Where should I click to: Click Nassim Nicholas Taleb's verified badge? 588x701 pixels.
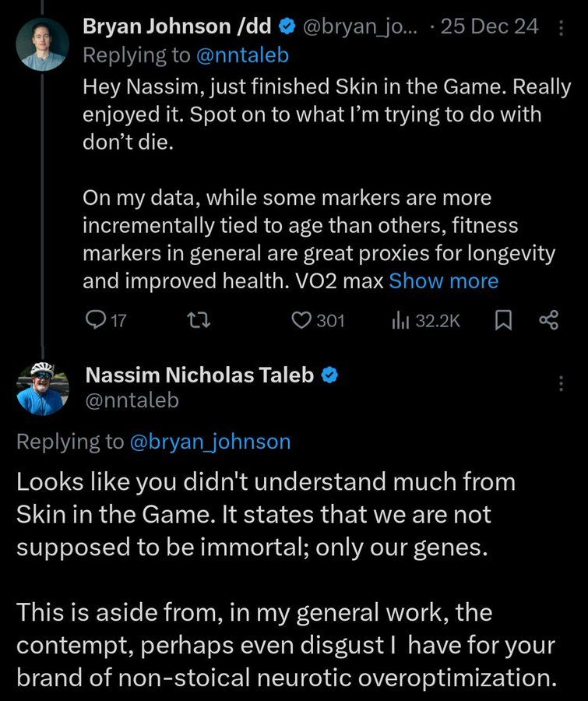click(329, 375)
